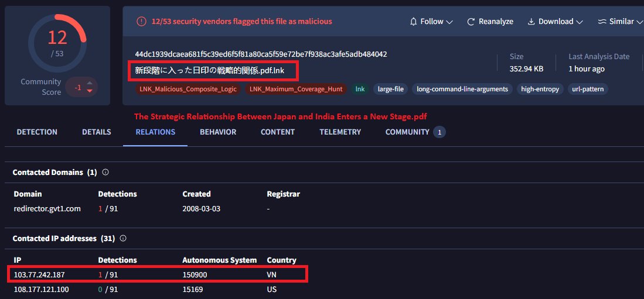Click the file hash 44dc1939dcaea681...

pyautogui.click(x=261, y=54)
